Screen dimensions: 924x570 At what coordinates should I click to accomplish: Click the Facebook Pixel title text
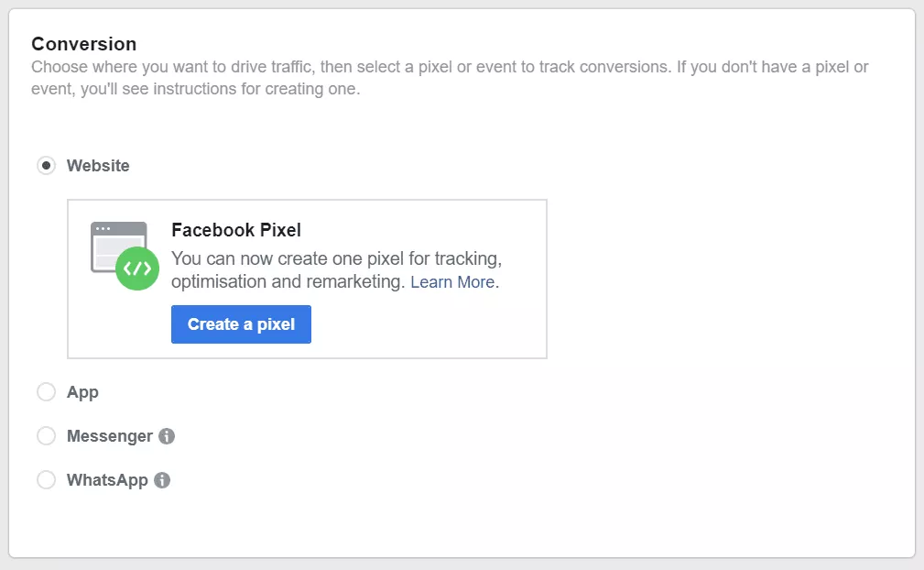236,230
